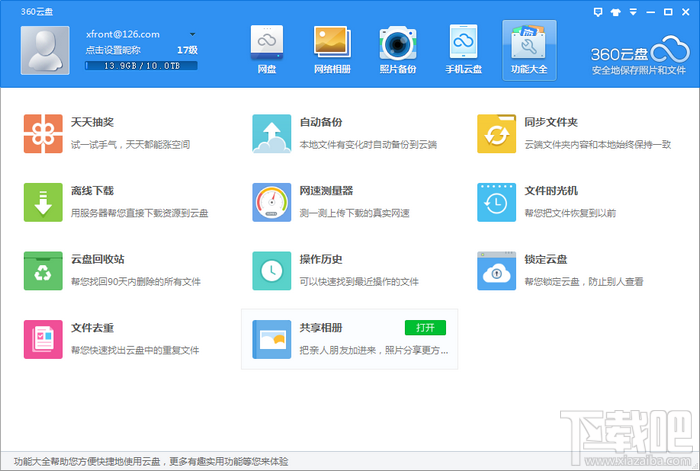Open the feedback message icon in title bar

pyautogui.click(x=598, y=12)
